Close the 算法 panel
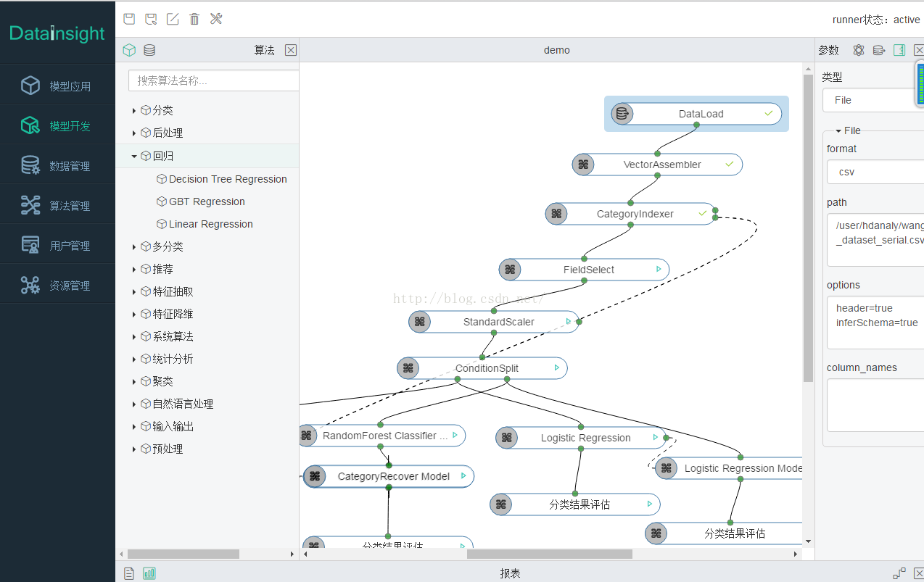924x582 pixels. click(x=291, y=50)
